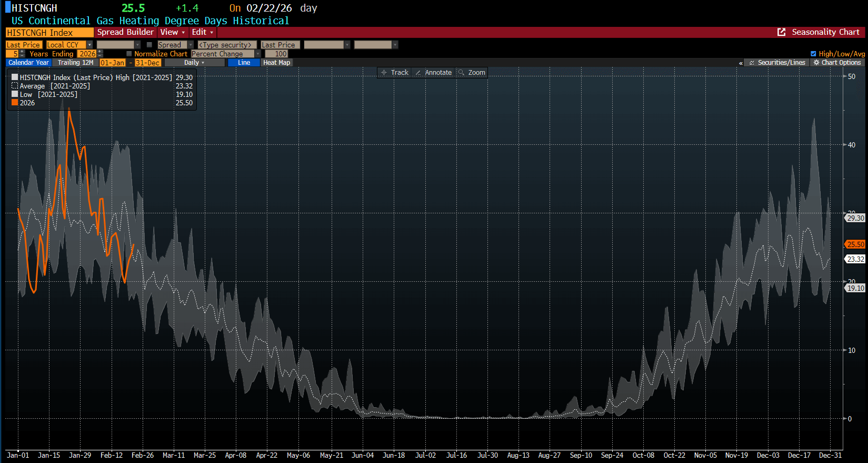The width and height of the screenshot is (868, 463).
Task: Click the orange 2026 legend swatch
Action: [x=15, y=103]
